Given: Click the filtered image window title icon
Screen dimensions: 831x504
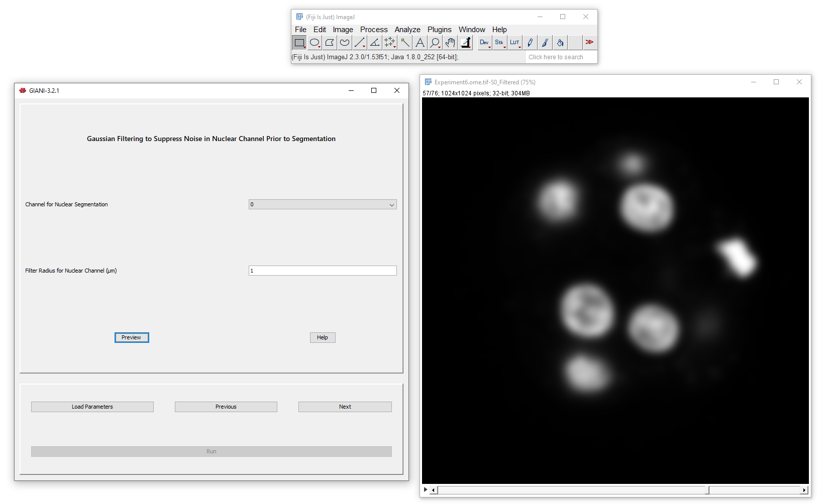Looking at the screenshot, I should coord(428,82).
